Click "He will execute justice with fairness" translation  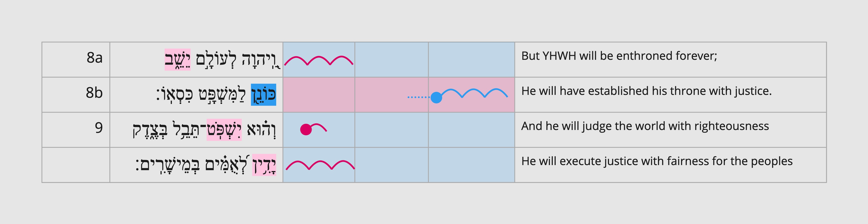657,161
